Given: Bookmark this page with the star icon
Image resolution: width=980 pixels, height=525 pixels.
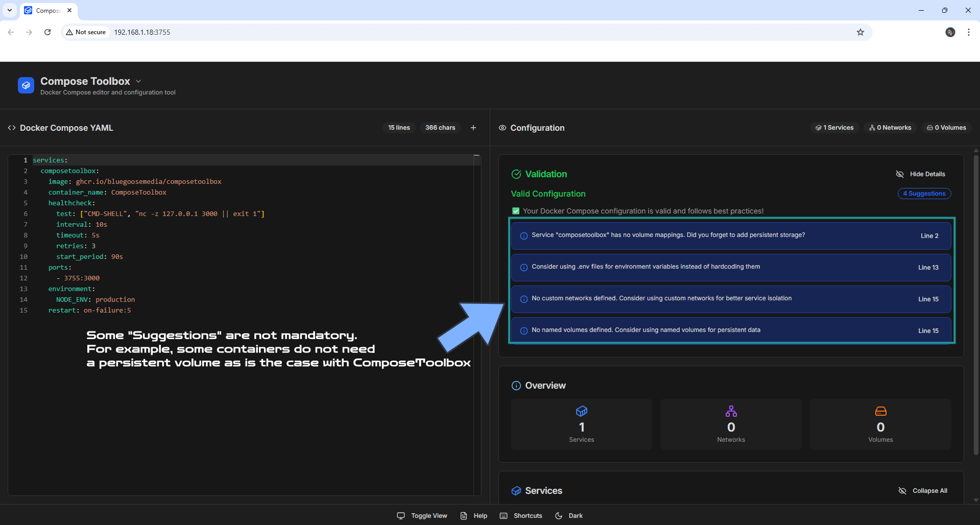Looking at the screenshot, I should pos(861,32).
